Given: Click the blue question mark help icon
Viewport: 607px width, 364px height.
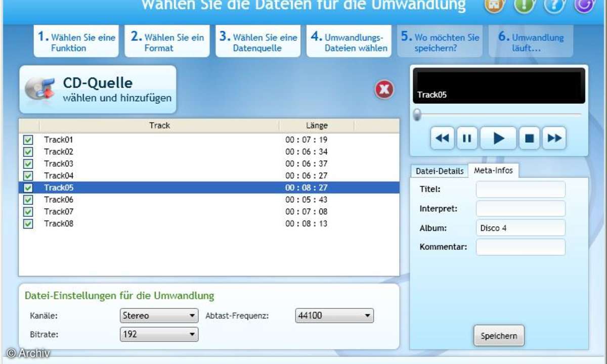Looking at the screenshot, I should click(x=554, y=6).
